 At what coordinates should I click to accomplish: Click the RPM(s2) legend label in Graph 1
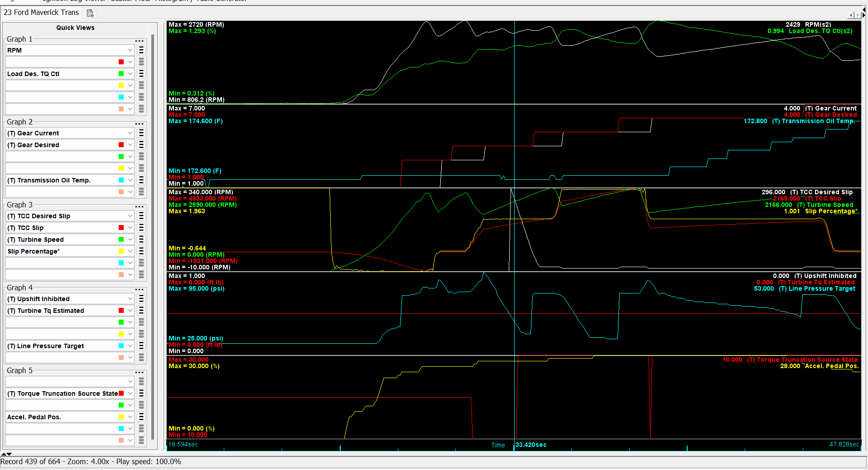pos(818,24)
